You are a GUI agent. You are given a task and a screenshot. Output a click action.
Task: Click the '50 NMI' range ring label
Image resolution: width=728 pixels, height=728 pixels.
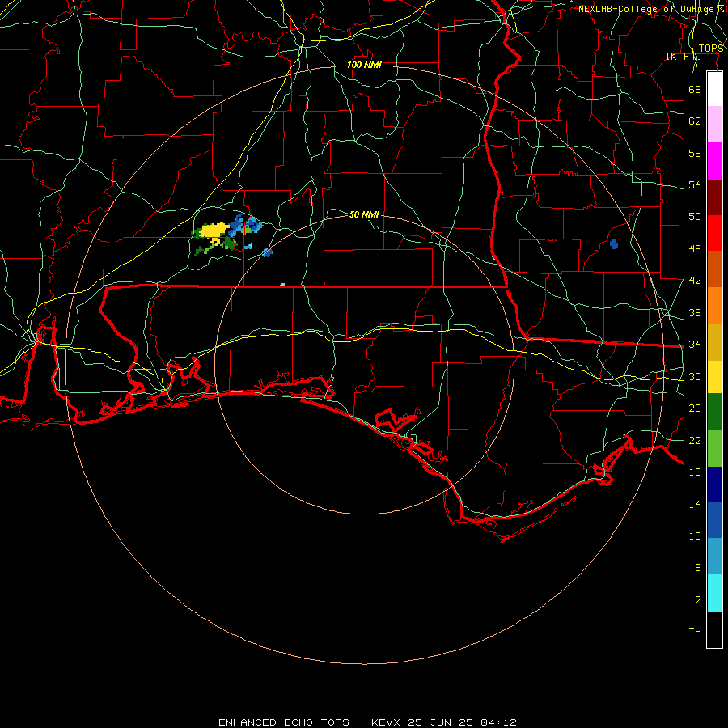point(364,214)
